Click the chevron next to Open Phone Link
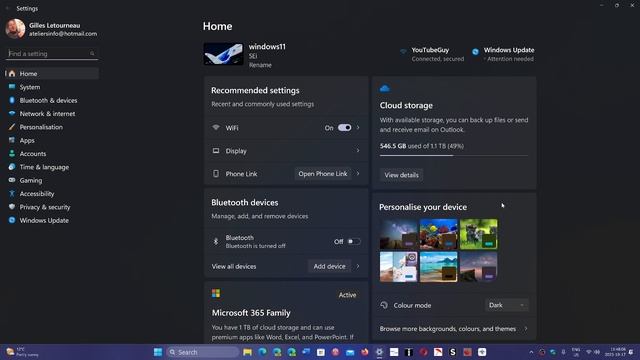 pyautogui.click(x=358, y=173)
